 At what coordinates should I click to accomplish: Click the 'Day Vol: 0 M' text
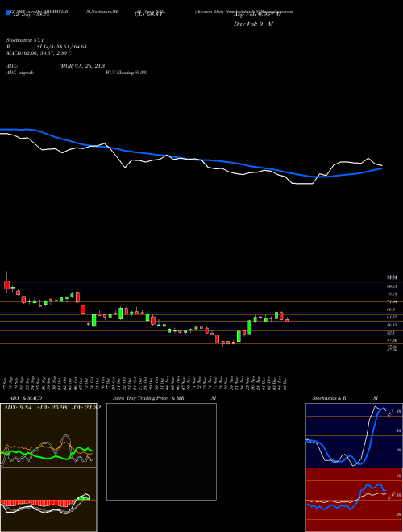253,23
